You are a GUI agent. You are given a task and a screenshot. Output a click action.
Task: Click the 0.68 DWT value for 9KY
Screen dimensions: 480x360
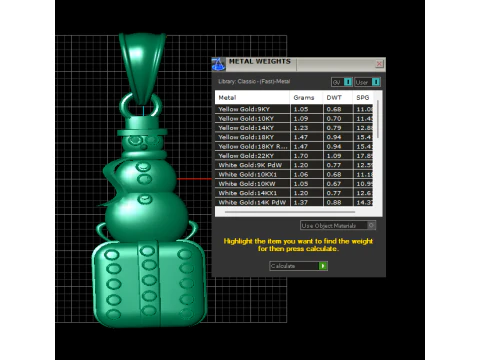coord(334,109)
